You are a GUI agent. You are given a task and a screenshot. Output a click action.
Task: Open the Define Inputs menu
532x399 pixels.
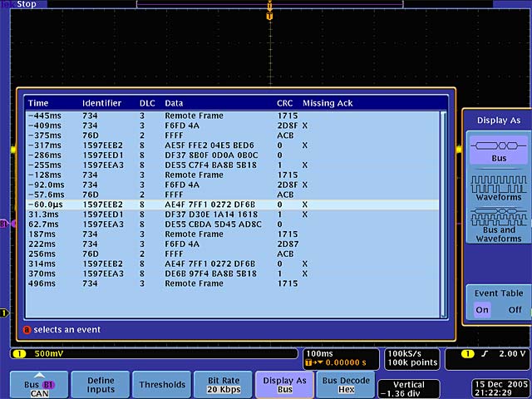101,384
